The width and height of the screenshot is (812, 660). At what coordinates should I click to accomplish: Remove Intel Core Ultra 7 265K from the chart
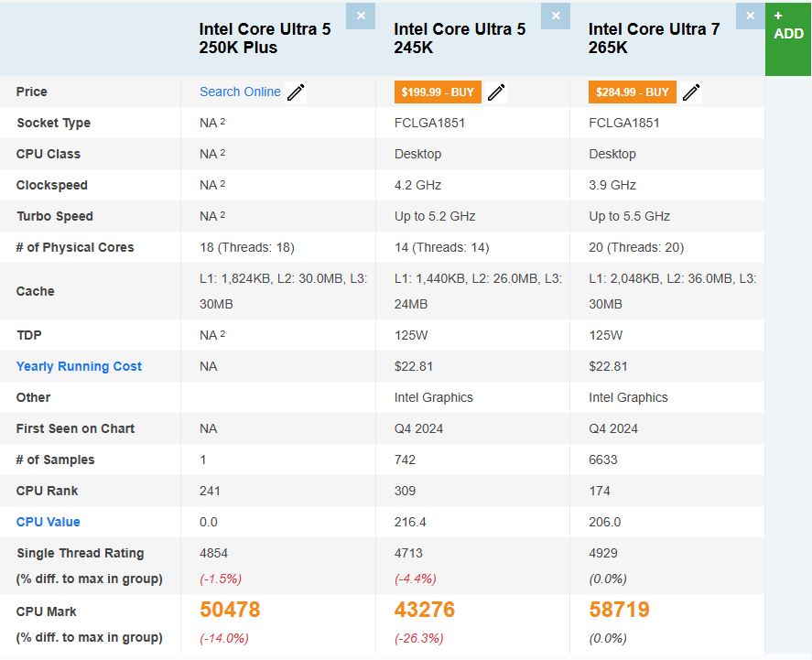pyautogui.click(x=750, y=16)
